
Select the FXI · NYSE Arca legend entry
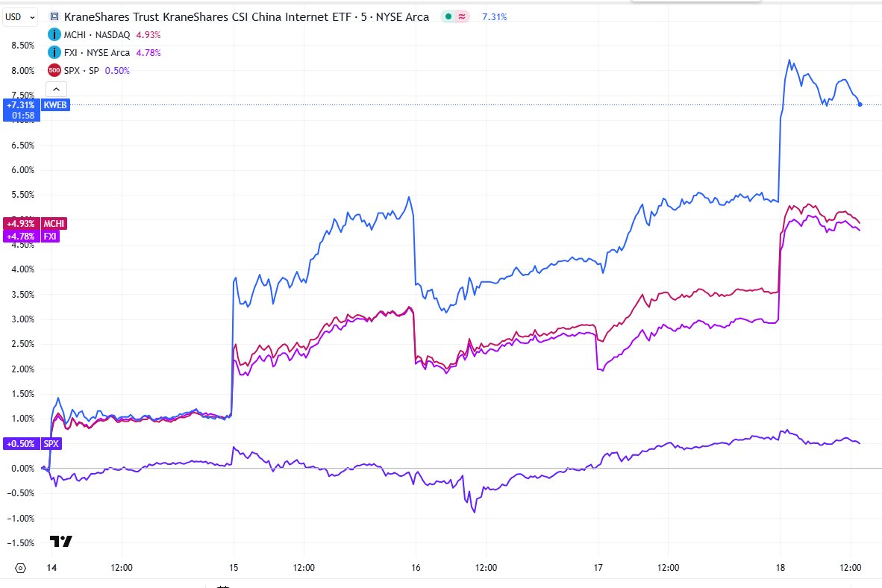97,53
